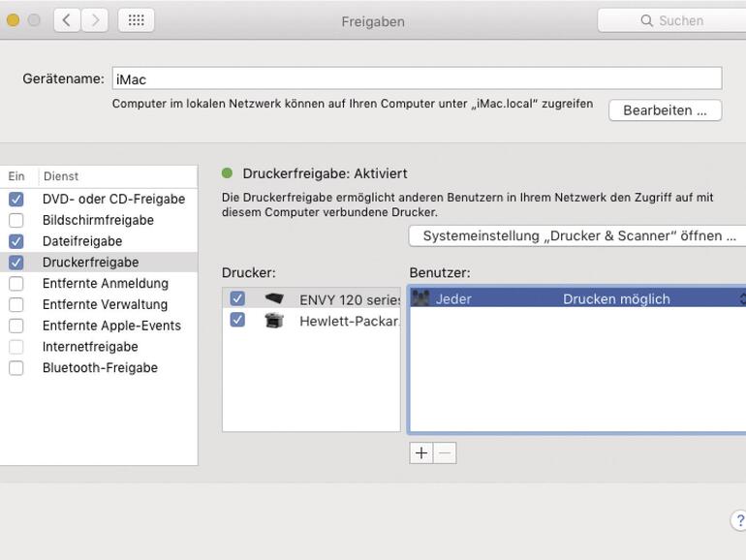Click the magnifier icon in search field

[x=646, y=20]
